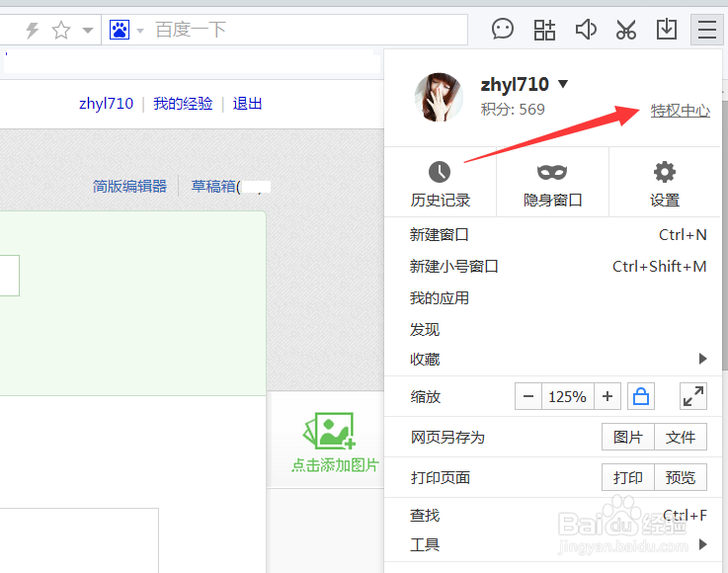Expand the zhyl710 account dropdown arrow
This screenshot has height=573, width=728.
pos(563,84)
